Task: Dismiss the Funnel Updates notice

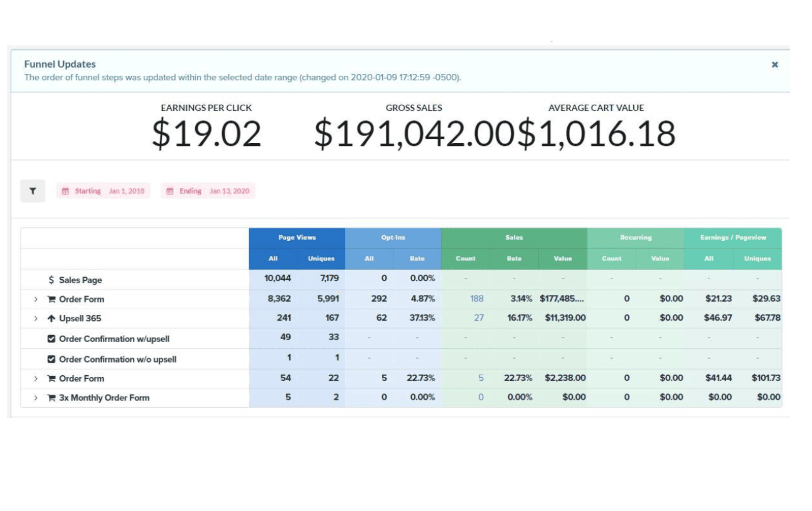Action: [x=775, y=65]
